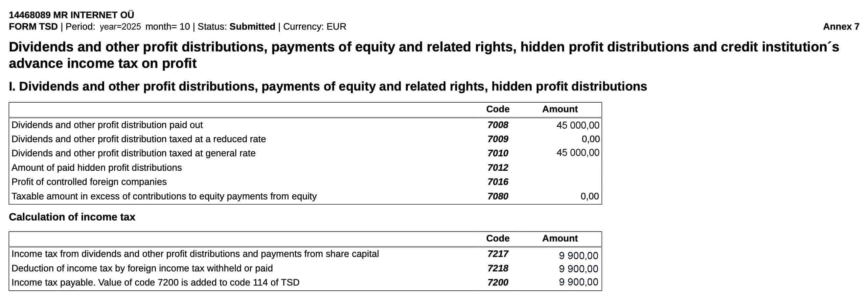This screenshot has width=868, height=296.
Task: Click the "FORM TSD" label
Action: pos(33,27)
